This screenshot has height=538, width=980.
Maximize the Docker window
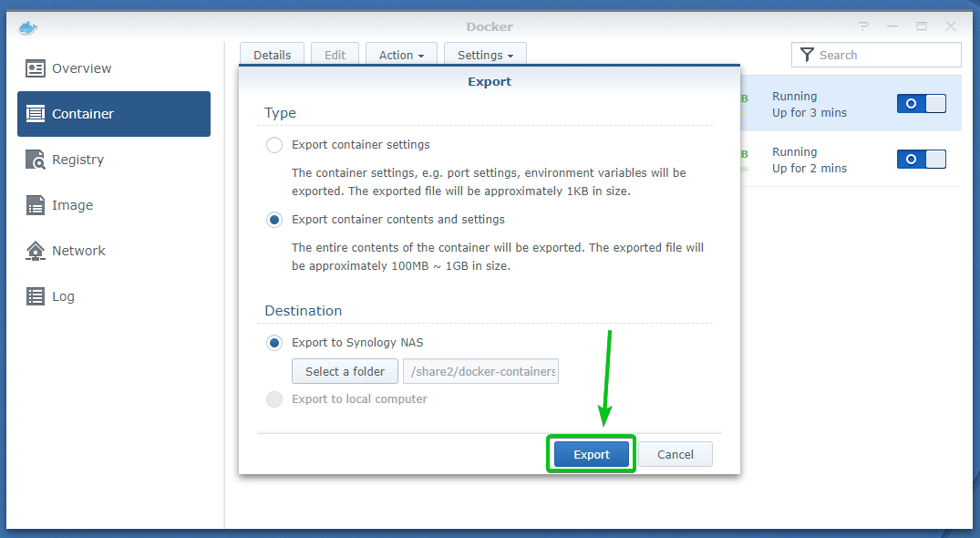922,26
